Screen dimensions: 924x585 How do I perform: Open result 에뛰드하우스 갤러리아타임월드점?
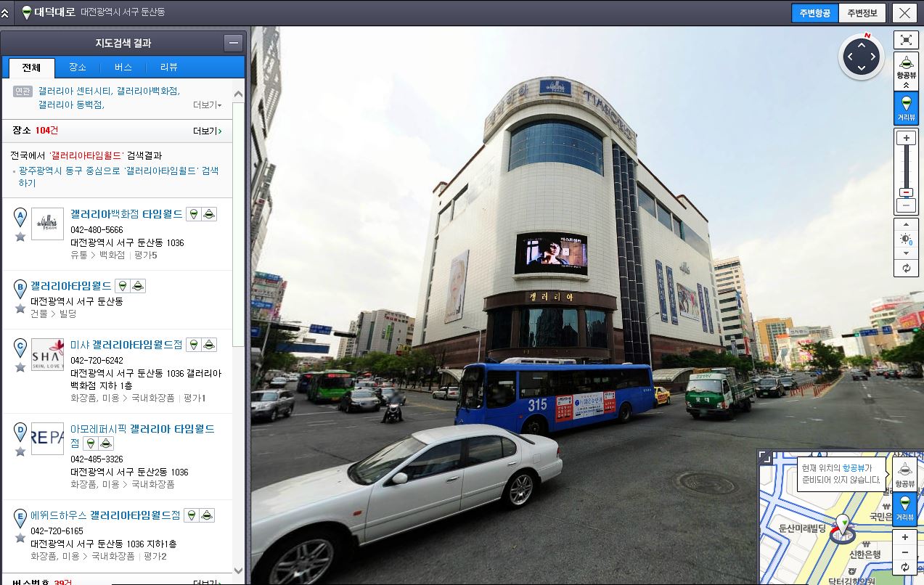coord(105,515)
